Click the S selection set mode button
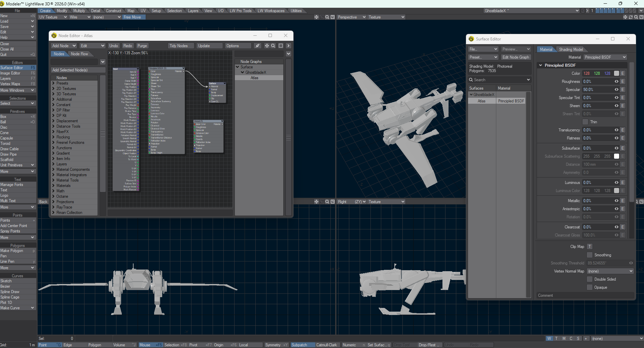Viewport: 644px width, 348px height. pyautogui.click(x=578, y=339)
